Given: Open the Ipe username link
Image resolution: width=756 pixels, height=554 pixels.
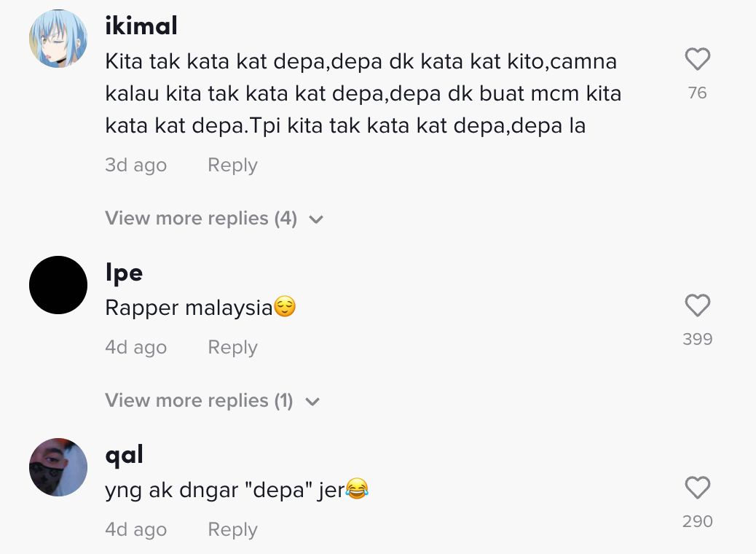Looking at the screenshot, I should point(124,273).
